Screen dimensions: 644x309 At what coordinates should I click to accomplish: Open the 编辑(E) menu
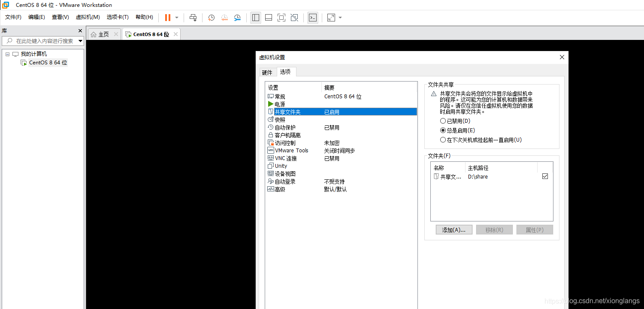coord(36,17)
